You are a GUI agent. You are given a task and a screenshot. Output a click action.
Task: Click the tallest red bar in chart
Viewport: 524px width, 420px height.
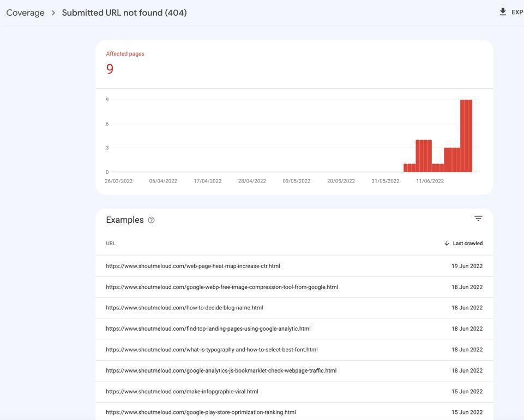pyautogui.click(x=466, y=136)
